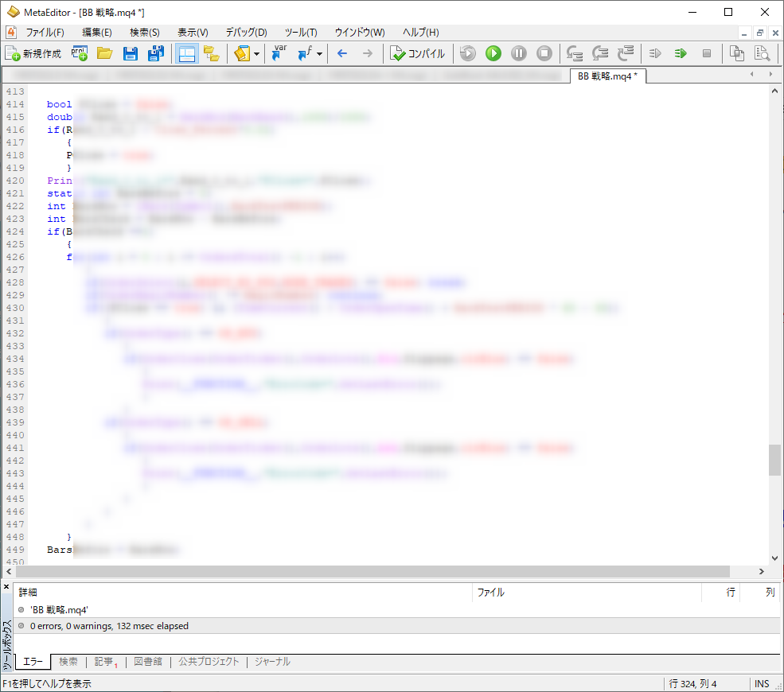Click the Step Into debug icon

coord(575,53)
